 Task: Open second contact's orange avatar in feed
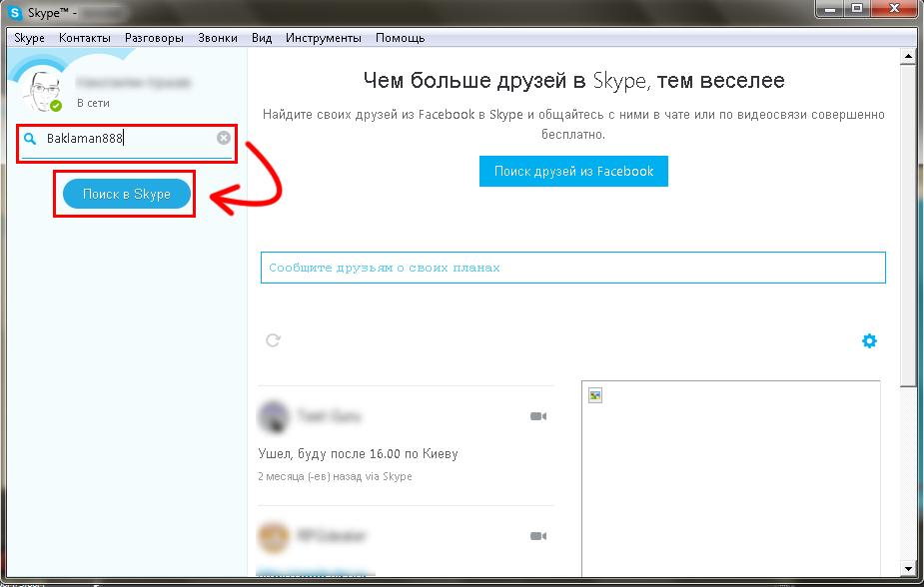(x=274, y=536)
